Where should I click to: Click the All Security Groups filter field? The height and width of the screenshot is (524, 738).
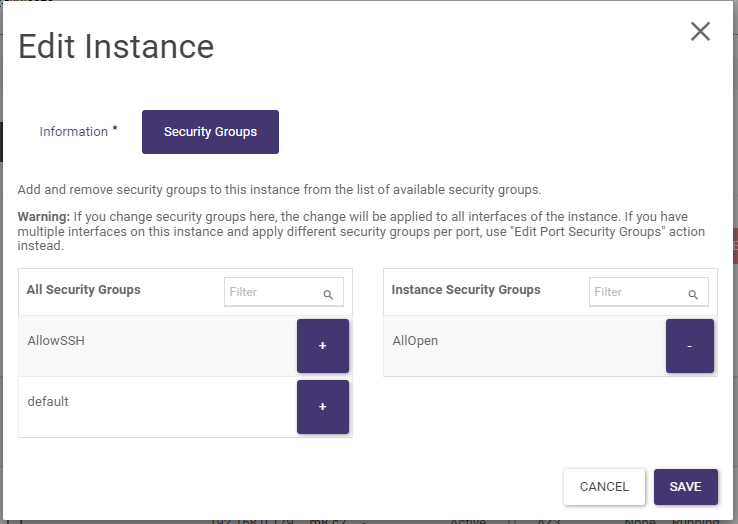coord(273,292)
